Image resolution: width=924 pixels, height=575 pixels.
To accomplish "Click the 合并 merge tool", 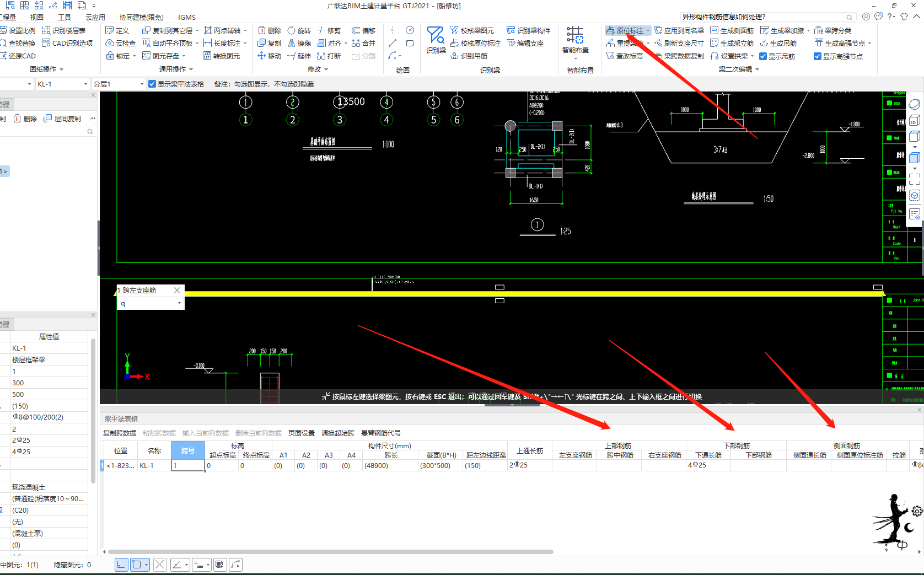I will [364, 43].
